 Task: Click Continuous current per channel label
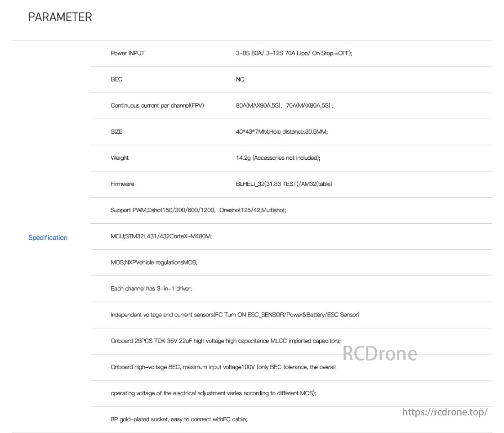pyautogui.click(x=157, y=105)
